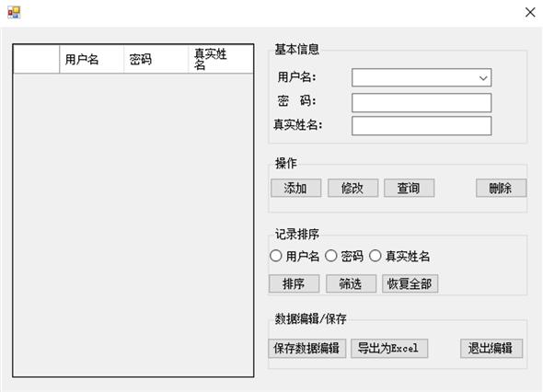Click the 用户名 column header in grid
The width and height of the screenshot is (543, 392).
point(91,59)
